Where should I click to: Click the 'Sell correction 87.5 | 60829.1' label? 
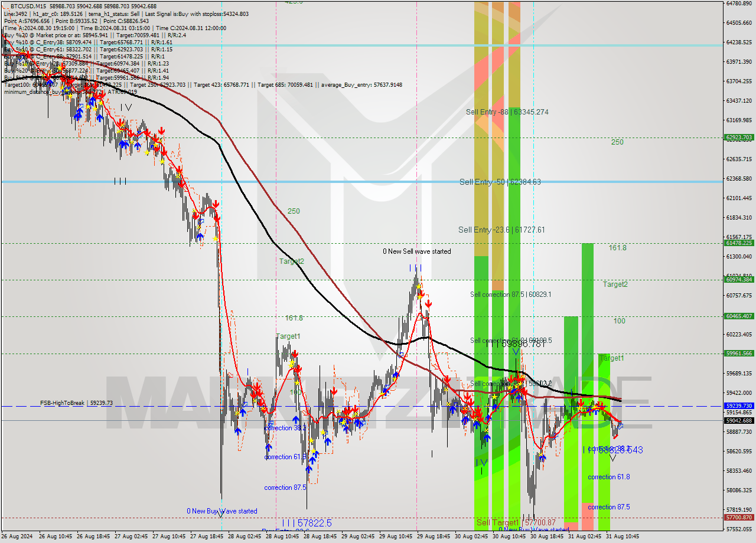click(510, 294)
